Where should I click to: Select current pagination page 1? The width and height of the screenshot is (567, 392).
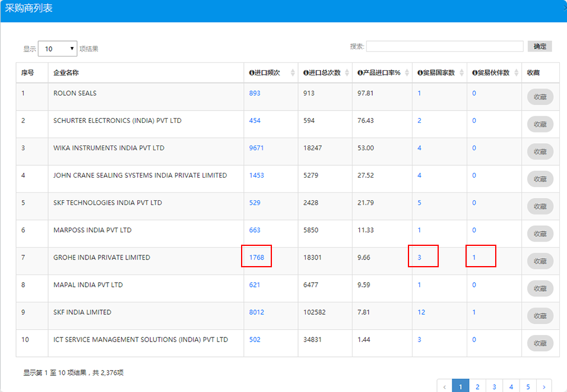tap(460, 387)
